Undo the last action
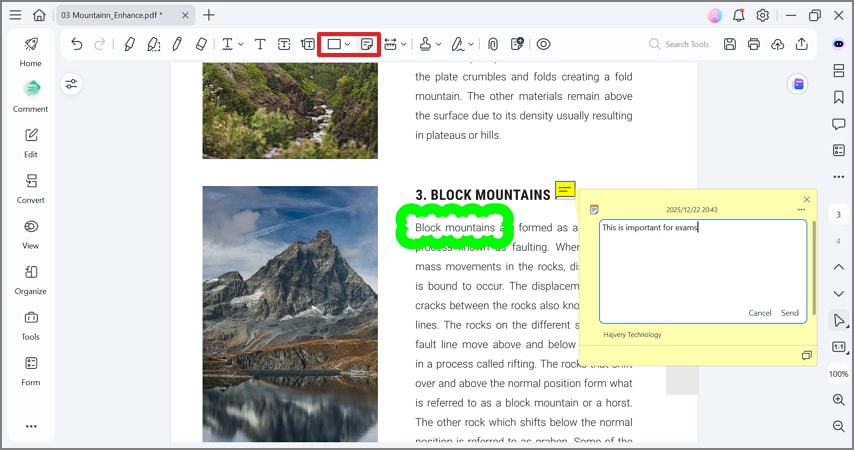Viewport: 854px width, 450px height. (77, 44)
